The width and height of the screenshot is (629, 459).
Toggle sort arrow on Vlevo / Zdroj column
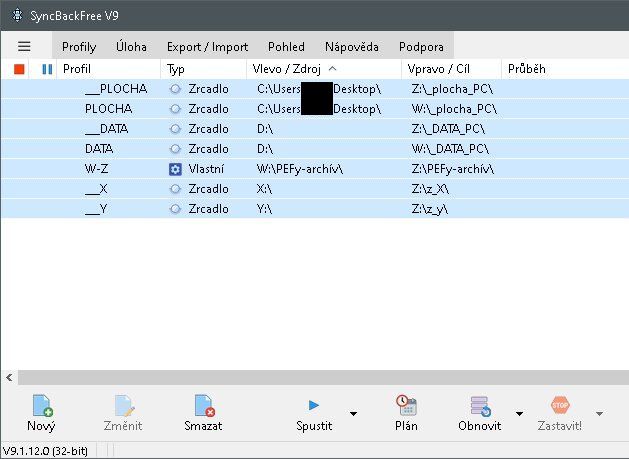(x=332, y=69)
